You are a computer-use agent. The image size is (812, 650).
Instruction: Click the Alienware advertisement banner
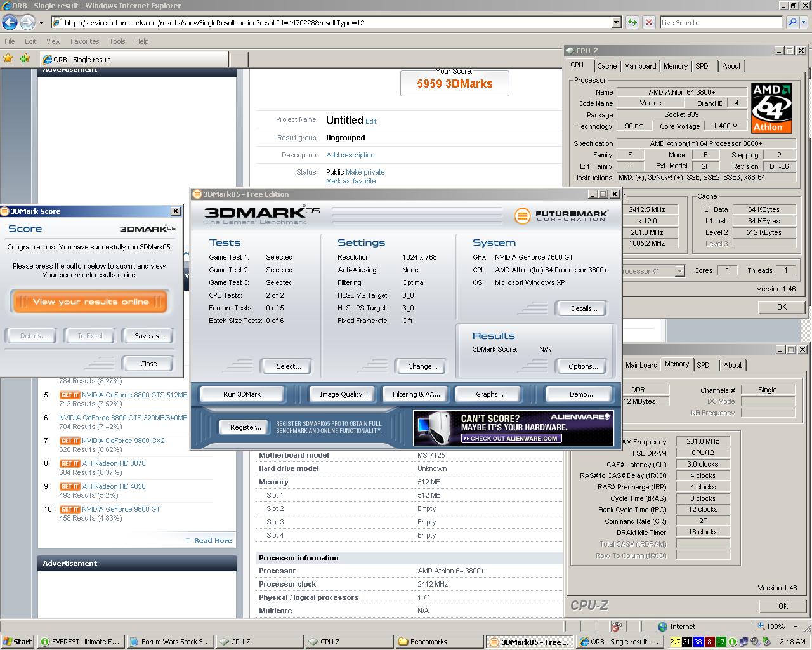(513, 428)
